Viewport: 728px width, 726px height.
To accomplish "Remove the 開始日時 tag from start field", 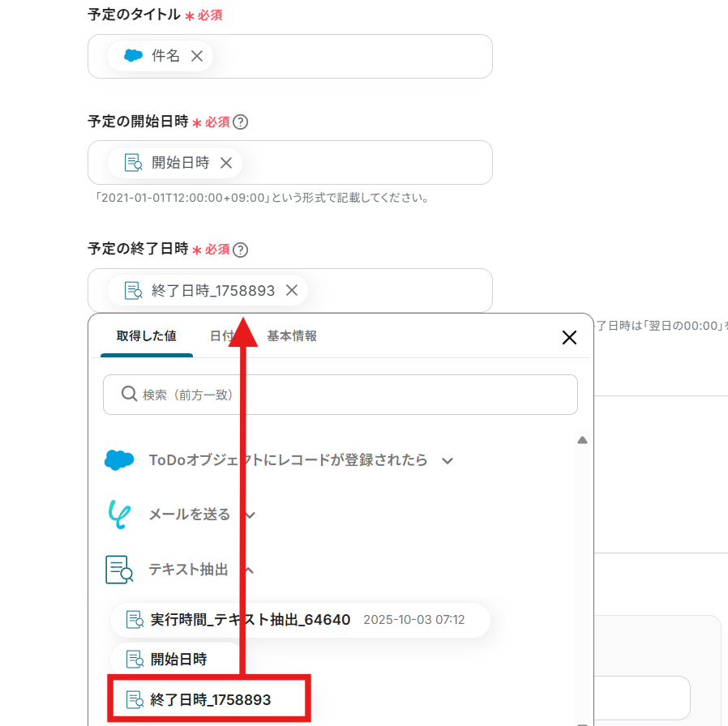I will click(226, 163).
